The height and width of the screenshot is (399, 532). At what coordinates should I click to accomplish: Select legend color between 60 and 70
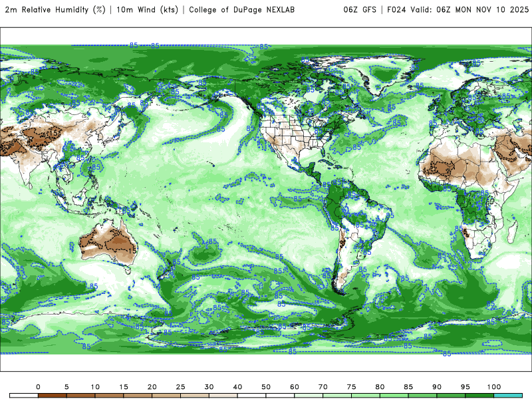click(309, 396)
